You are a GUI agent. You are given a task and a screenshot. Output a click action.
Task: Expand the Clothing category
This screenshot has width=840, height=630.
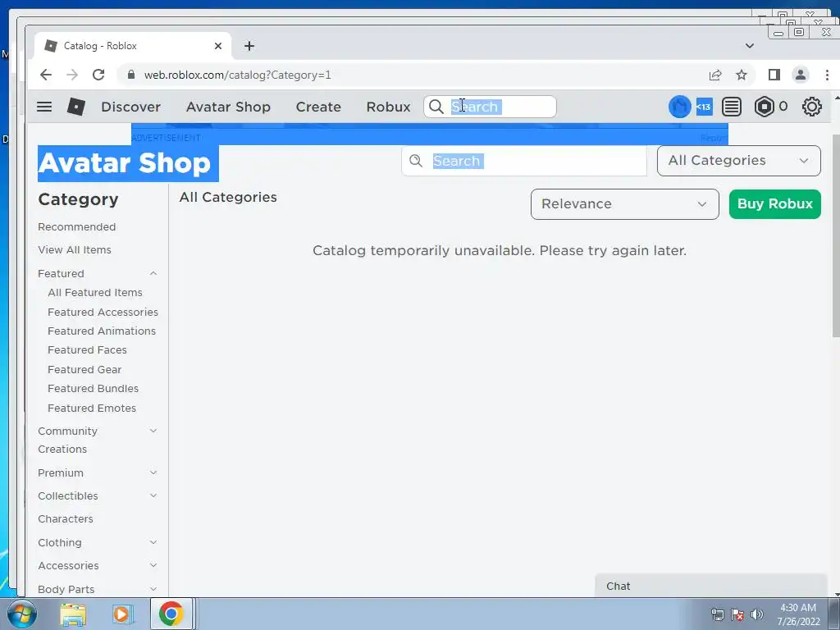(153, 542)
